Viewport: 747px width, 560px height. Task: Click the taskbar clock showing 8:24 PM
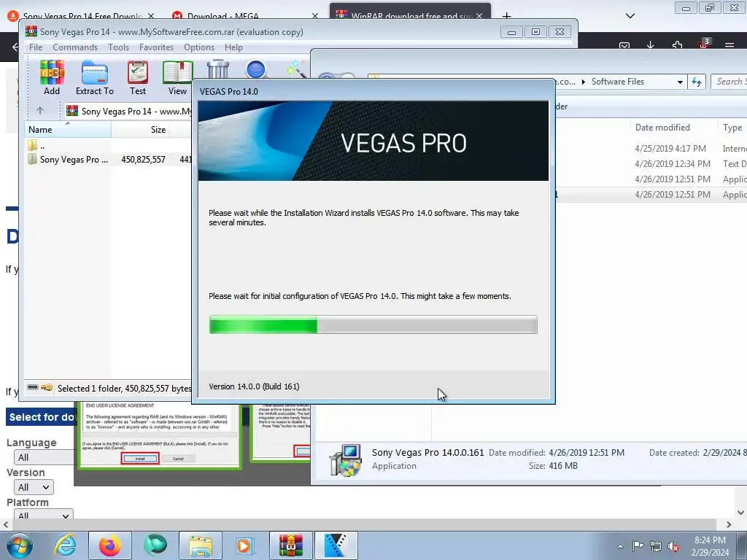point(710,546)
